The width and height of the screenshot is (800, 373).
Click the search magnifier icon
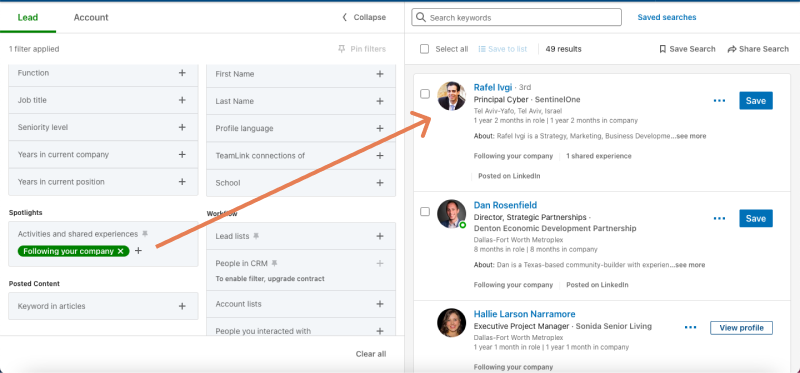tap(421, 17)
